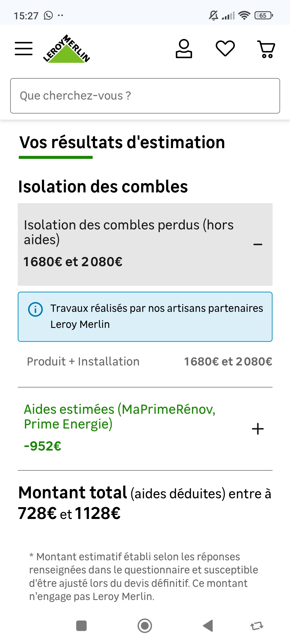The height and width of the screenshot is (644, 290).
Task: Tap the Aides estimées green heading
Action: [x=119, y=416]
